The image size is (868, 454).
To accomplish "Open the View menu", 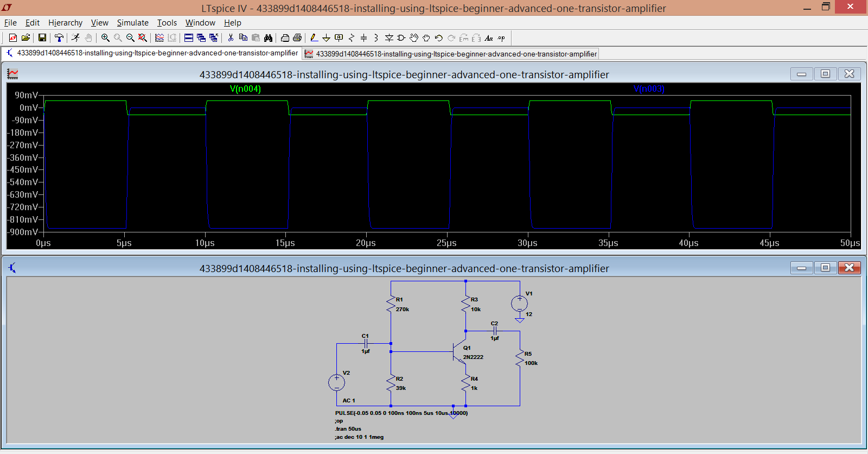I will [99, 23].
